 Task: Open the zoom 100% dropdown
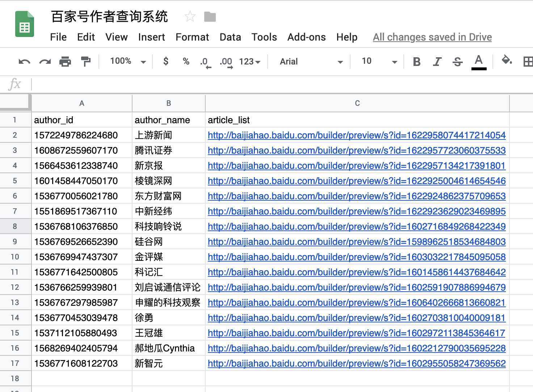(128, 61)
